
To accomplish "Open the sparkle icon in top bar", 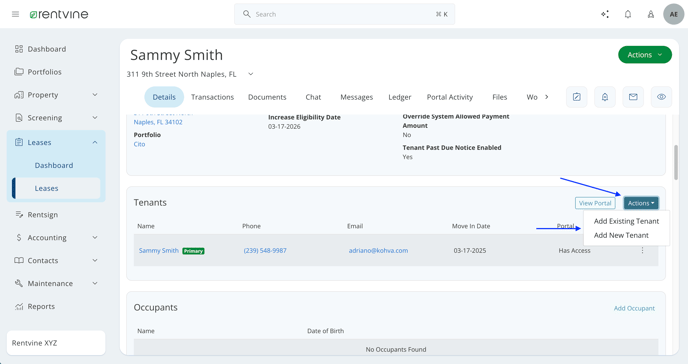I will point(605,14).
